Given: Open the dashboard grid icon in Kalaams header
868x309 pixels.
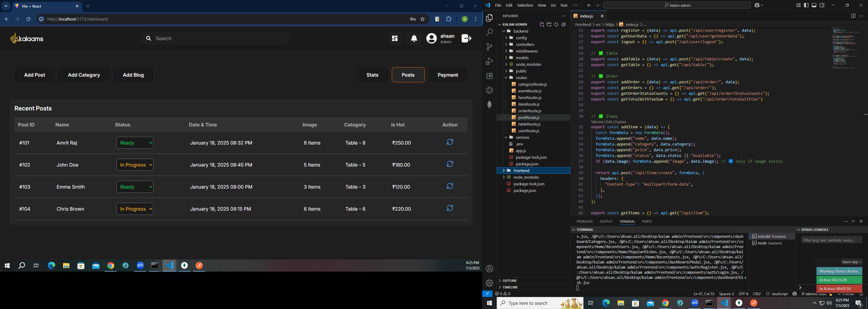Looking at the screenshot, I should pyautogui.click(x=395, y=38).
